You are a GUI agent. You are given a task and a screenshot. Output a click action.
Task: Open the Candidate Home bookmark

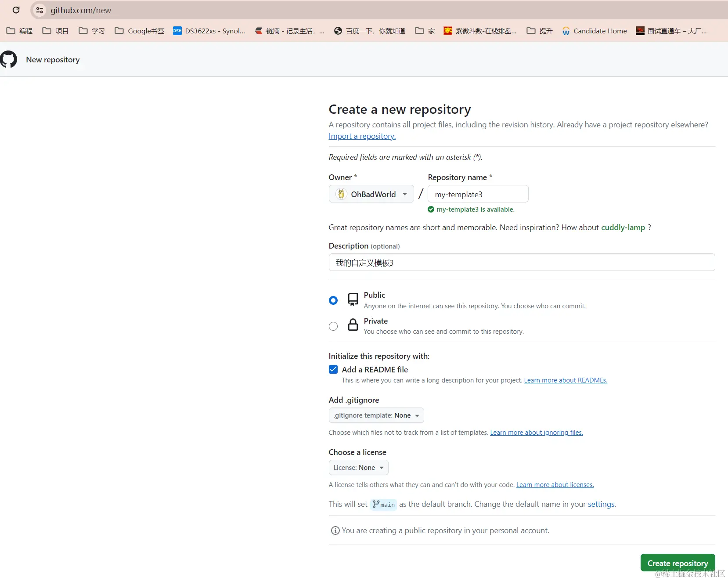pos(595,31)
